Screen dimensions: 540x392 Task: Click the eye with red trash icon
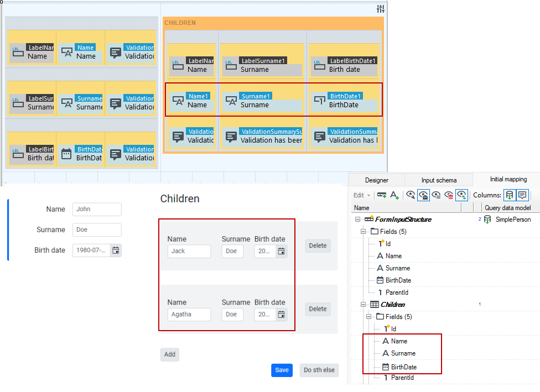tap(449, 195)
